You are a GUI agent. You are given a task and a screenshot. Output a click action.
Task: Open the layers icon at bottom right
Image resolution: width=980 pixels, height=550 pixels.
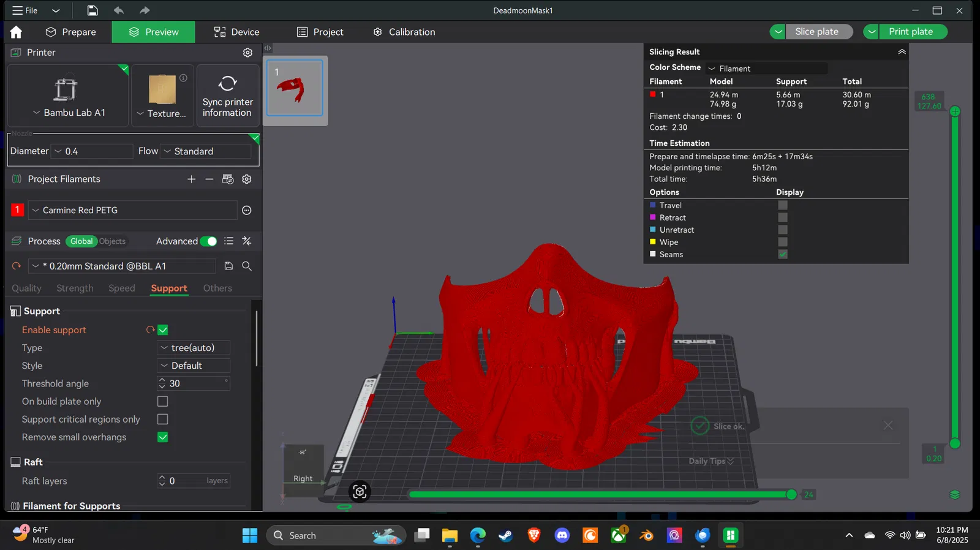pos(954,495)
